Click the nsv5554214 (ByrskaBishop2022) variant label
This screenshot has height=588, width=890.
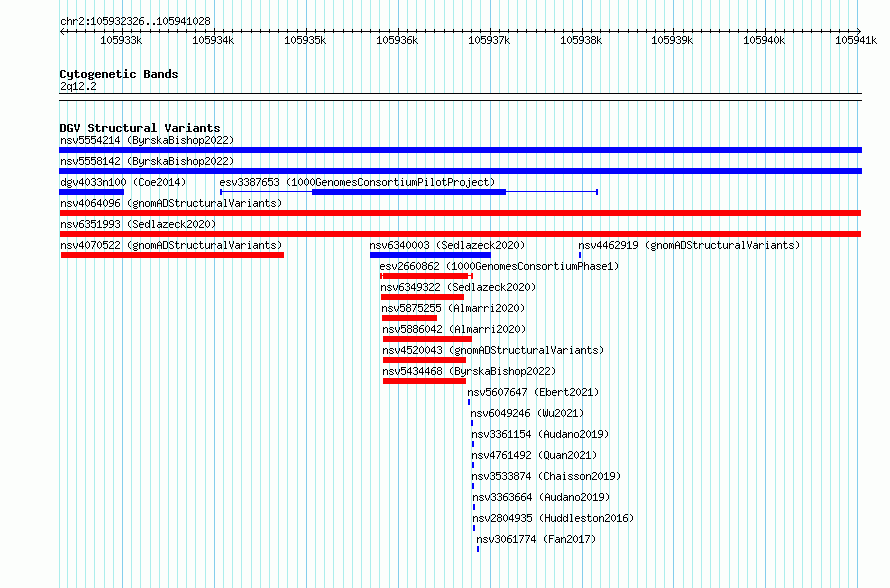click(147, 140)
